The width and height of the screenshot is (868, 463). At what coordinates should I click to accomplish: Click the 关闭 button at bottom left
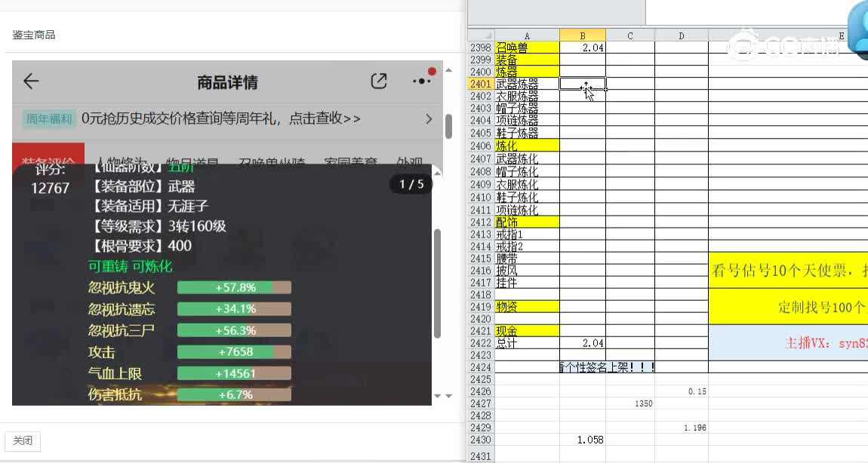coord(23,441)
